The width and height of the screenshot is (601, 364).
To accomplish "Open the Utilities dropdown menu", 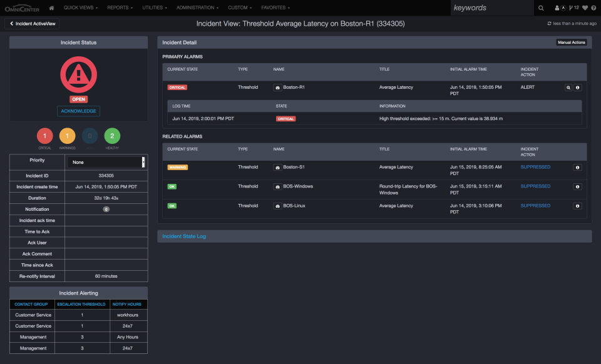I will coord(155,8).
